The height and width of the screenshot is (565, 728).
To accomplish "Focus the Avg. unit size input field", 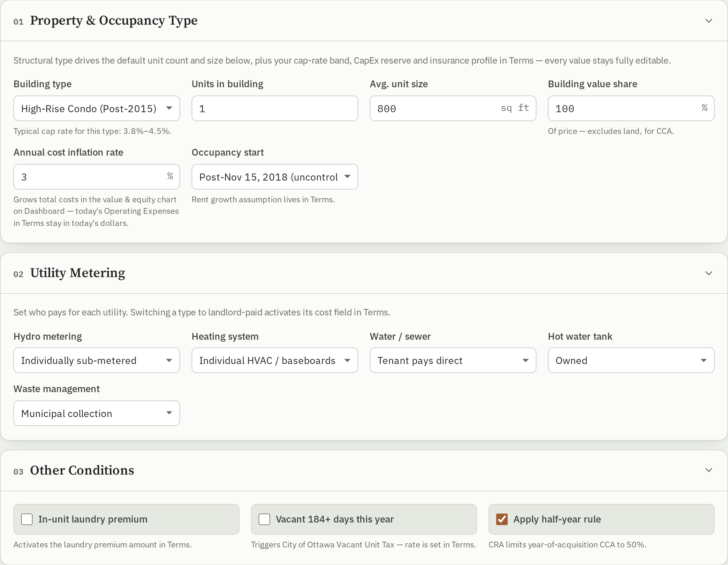I will pos(453,108).
